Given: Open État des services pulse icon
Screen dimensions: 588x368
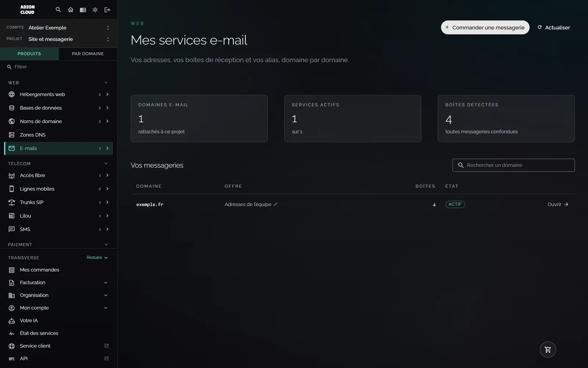Looking at the screenshot, I should coord(12,333).
